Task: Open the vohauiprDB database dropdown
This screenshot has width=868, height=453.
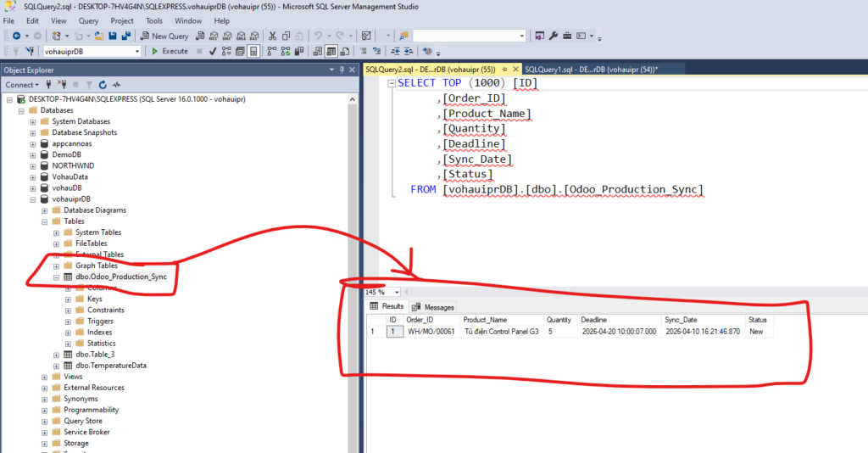Action: 136,51
